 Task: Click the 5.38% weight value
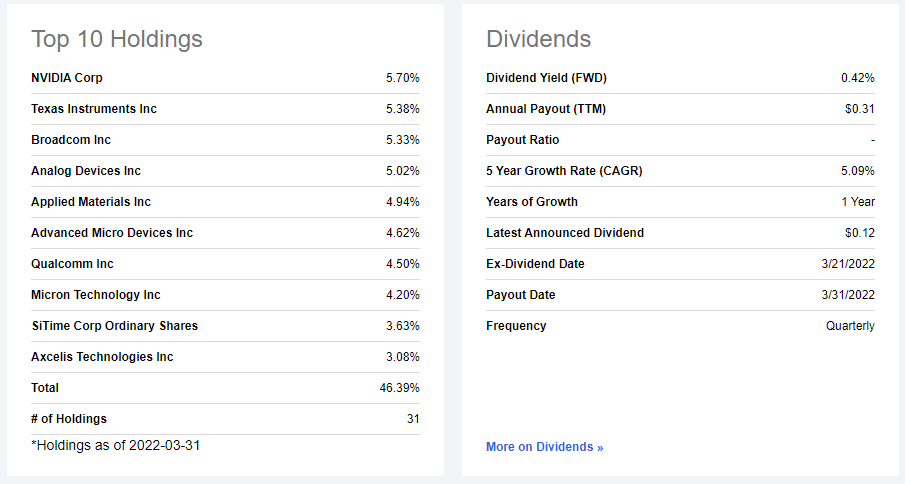coord(403,108)
